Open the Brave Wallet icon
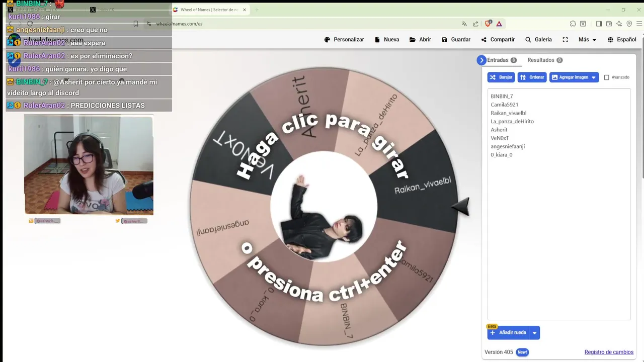Image resolution: width=644 pixels, height=362 pixels. [609, 24]
